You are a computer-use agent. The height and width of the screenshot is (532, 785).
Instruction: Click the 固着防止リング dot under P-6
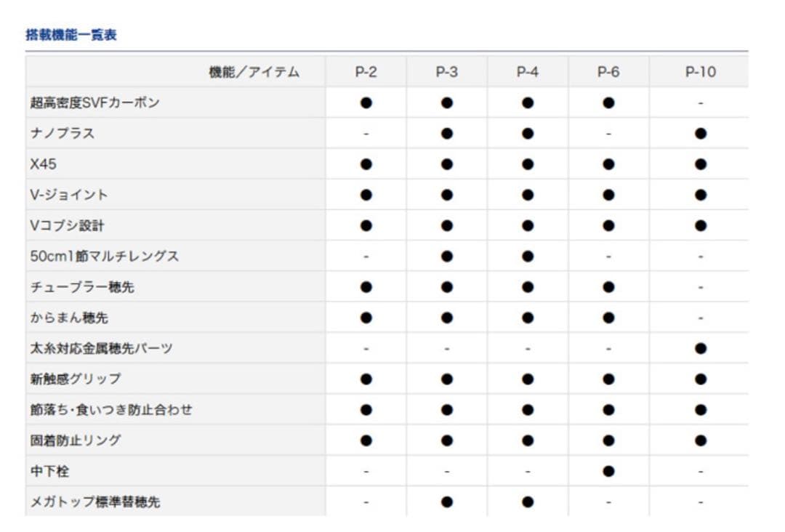pos(608,440)
